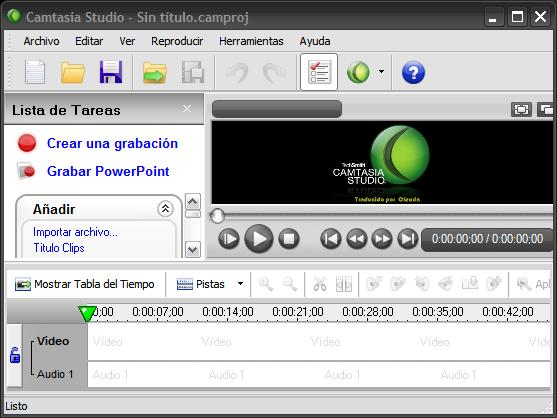557x418 pixels.
Task: Click the timeline zoom out magnifier
Action: tap(290, 284)
